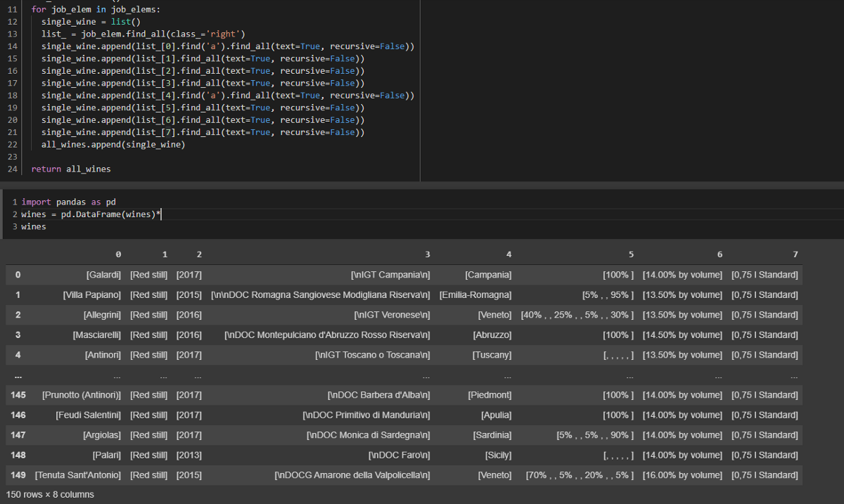Click the '[5% , , 5% , , 90% ]' cell
844x504 pixels.
[595, 435]
